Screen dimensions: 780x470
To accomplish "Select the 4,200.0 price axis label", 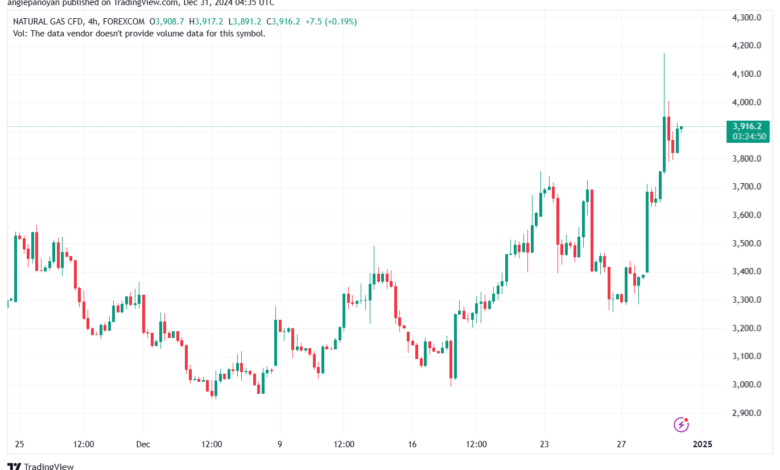I will 746,45.
